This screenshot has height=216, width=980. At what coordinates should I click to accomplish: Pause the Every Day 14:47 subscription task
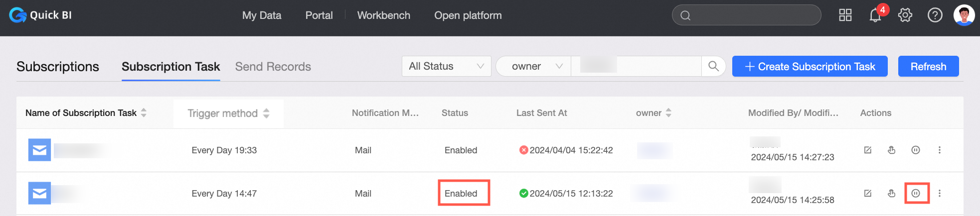pyautogui.click(x=916, y=193)
